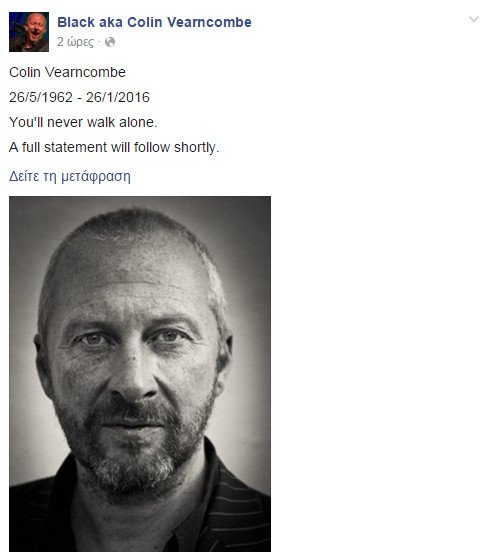Click the singing man's face in the avatar
Image resolution: width=485 pixels, height=552 pixels.
click(34, 26)
